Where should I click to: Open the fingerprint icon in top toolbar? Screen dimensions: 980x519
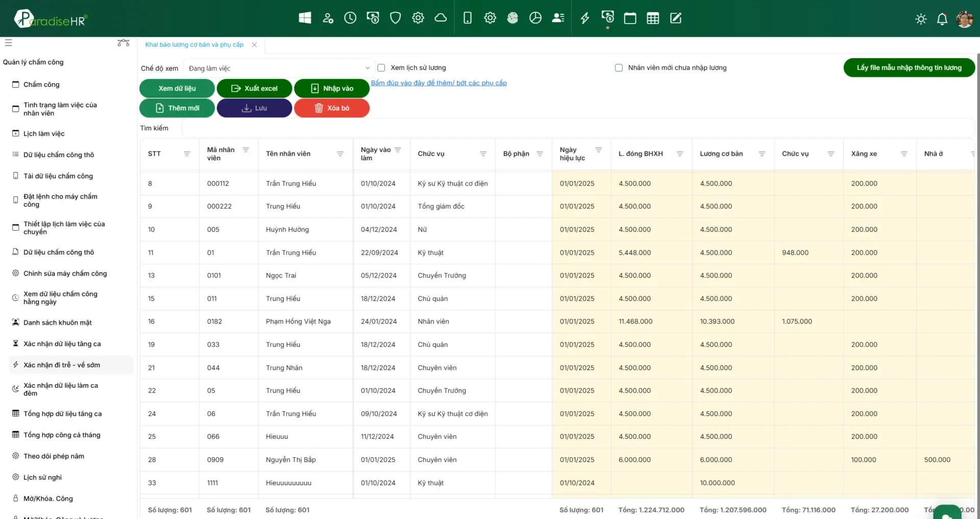coord(512,18)
